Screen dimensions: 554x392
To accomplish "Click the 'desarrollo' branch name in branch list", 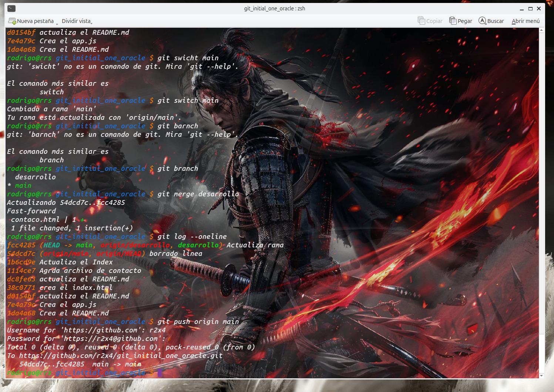I will 35,177.
